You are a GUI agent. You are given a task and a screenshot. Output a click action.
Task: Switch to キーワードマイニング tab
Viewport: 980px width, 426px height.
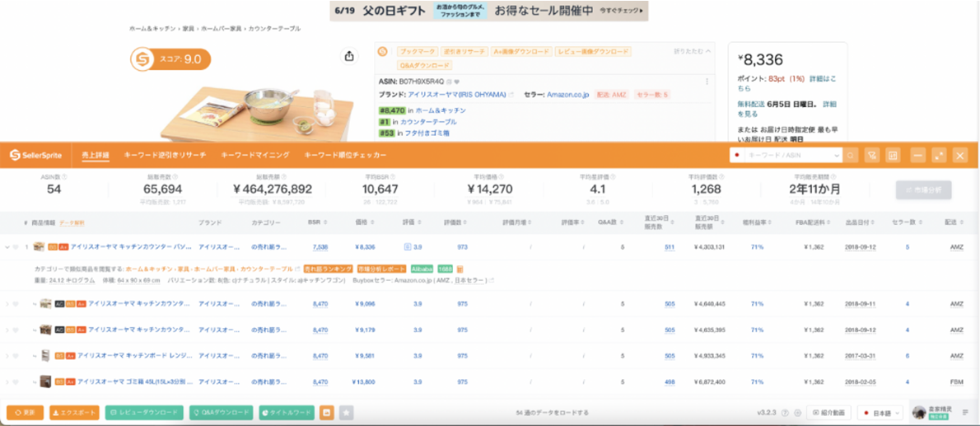[255, 155]
